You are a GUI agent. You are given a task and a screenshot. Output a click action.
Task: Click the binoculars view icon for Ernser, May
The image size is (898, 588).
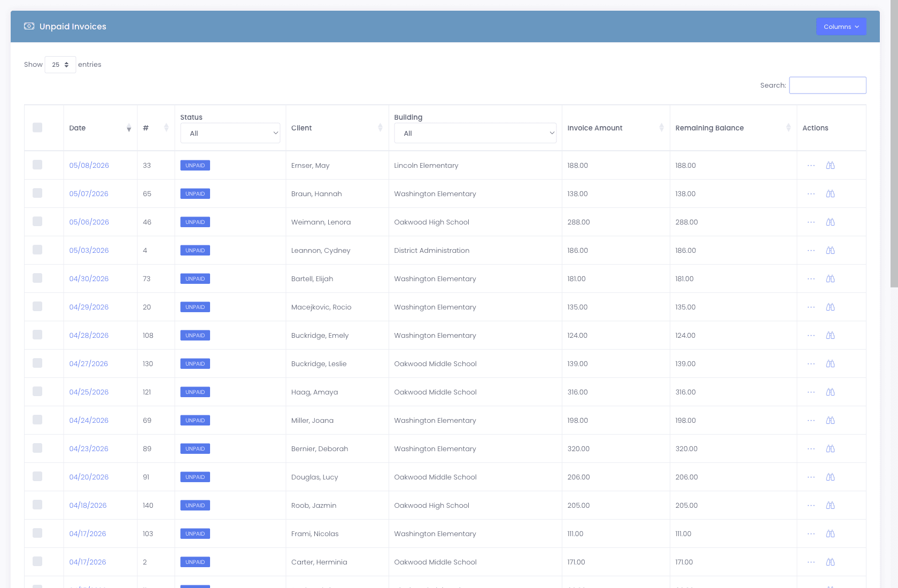830,166
